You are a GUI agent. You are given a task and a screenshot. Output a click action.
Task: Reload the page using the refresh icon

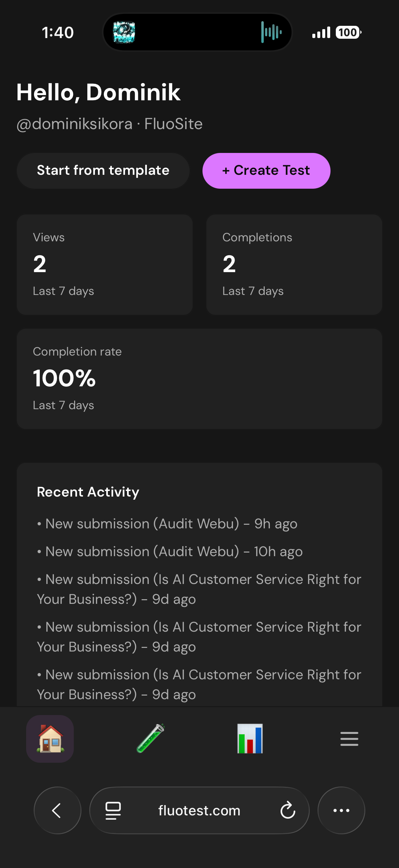coord(287,811)
